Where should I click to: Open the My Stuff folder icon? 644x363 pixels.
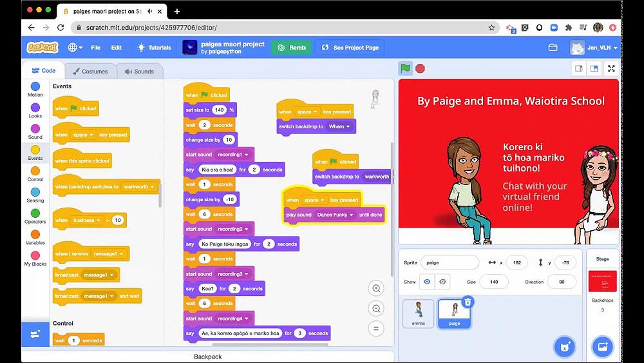pos(553,48)
